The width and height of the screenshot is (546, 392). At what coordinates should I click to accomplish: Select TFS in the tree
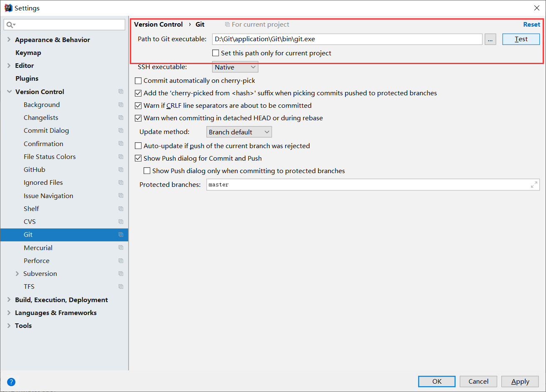click(x=29, y=286)
